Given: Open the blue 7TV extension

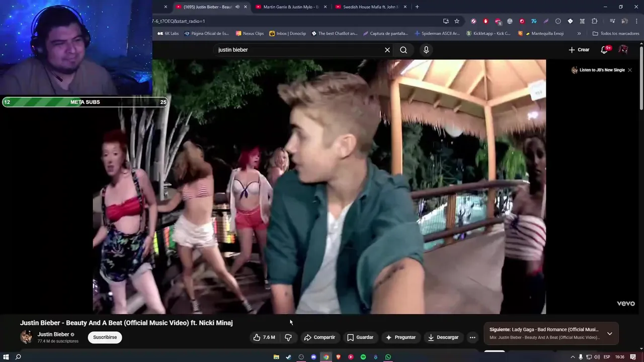Looking at the screenshot, I should [x=534, y=21].
